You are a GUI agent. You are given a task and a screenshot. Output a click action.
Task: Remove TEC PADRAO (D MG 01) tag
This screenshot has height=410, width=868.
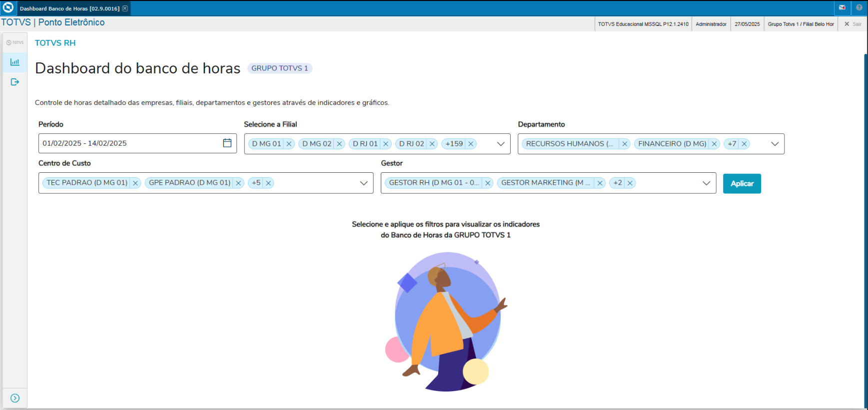[135, 183]
